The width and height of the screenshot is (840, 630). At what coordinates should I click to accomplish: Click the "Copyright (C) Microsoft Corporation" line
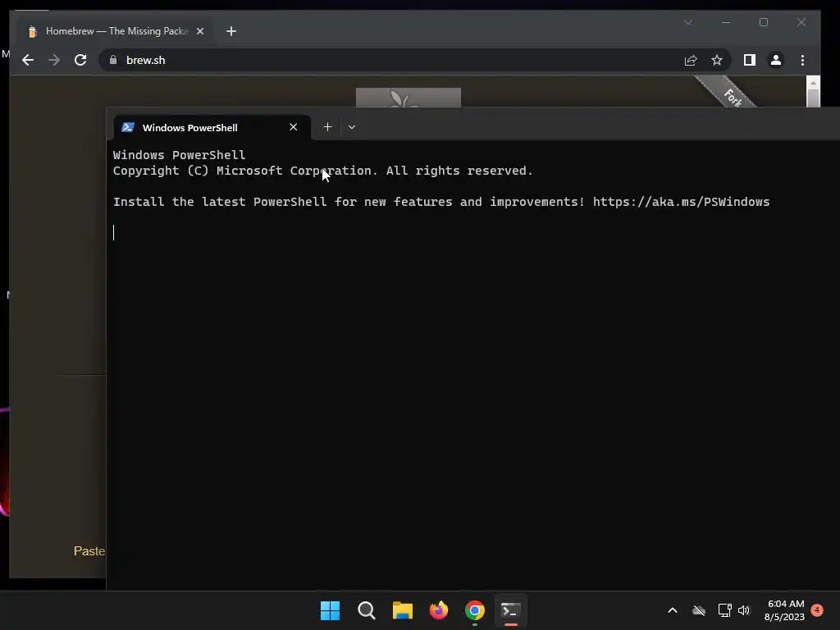click(x=323, y=171)
